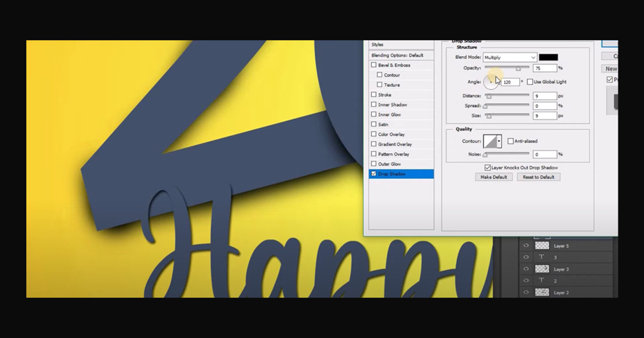The width and height of the screenshot is (644, 338).
Task: Click the Size slider
Action: tap(507, 116)
